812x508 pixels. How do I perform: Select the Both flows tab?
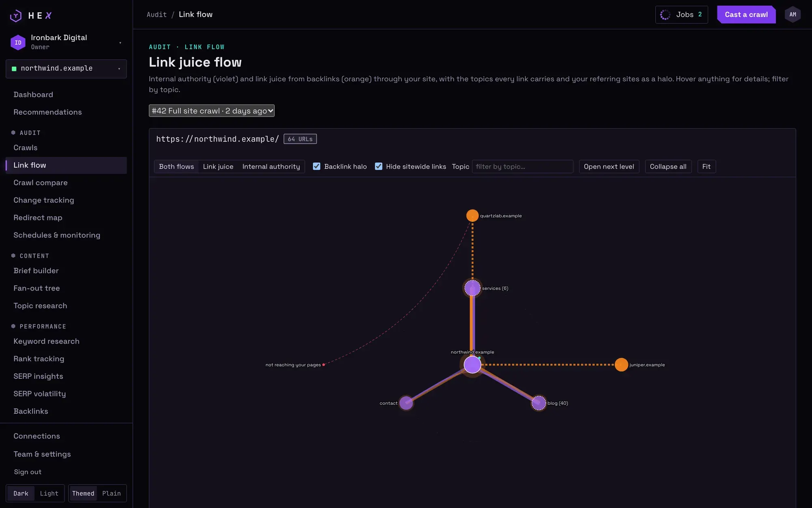(176, 166)
